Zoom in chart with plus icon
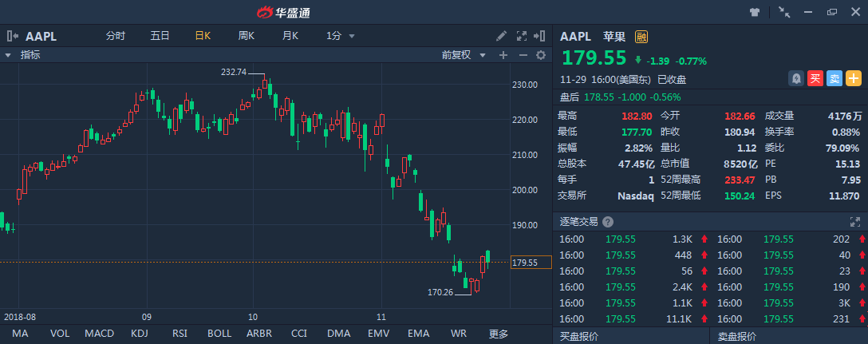Image resolution: width=868 pixels, height=344 pixels. click(503, 55)
